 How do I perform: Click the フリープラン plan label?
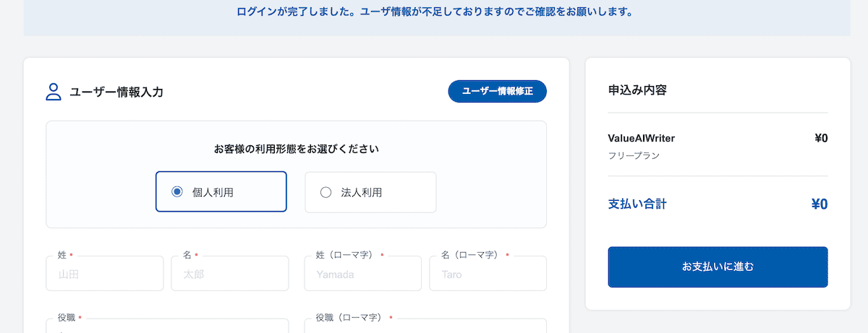point(634,155)
